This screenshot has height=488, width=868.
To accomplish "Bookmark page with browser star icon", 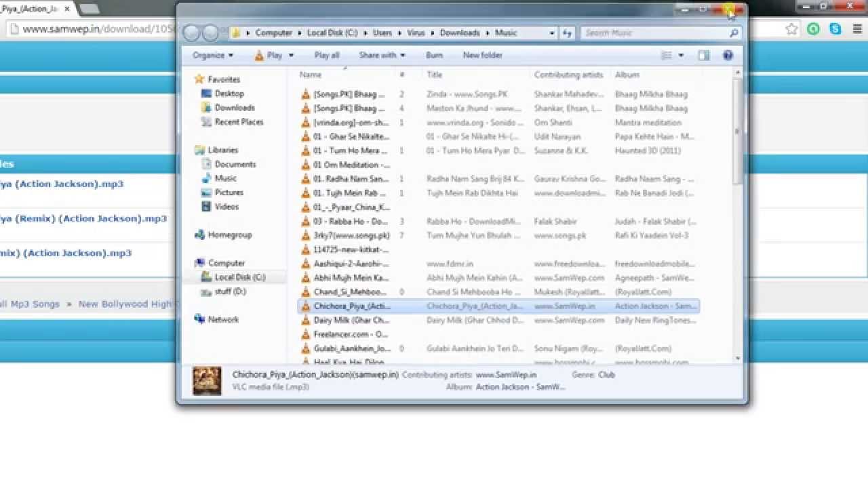I will coord(791,29).
